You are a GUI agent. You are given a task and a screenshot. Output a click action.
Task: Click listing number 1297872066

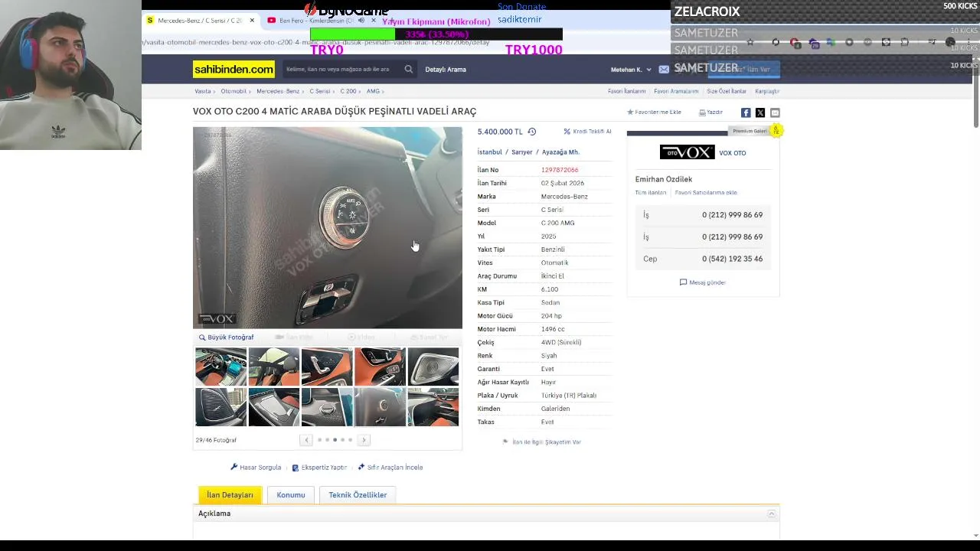pos(560,170)
